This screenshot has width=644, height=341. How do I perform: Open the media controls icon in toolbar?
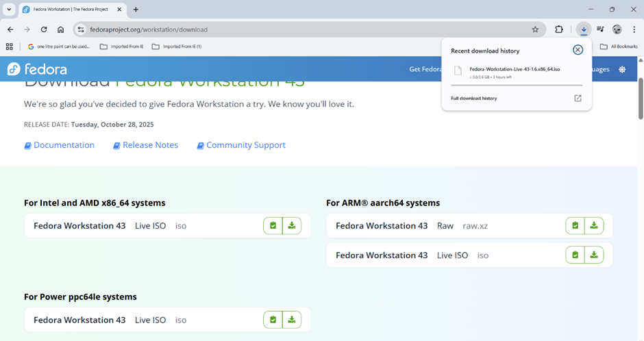[x=600, y=29]
